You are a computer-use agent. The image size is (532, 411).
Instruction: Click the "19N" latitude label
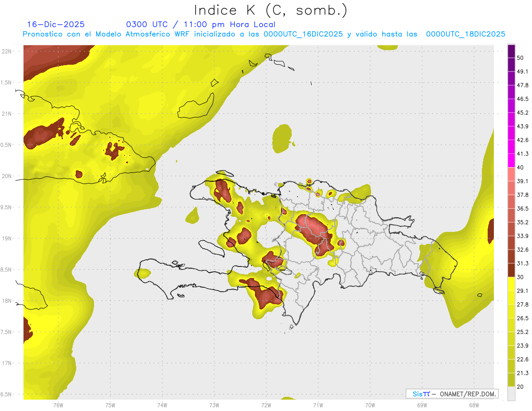point(7,238)
